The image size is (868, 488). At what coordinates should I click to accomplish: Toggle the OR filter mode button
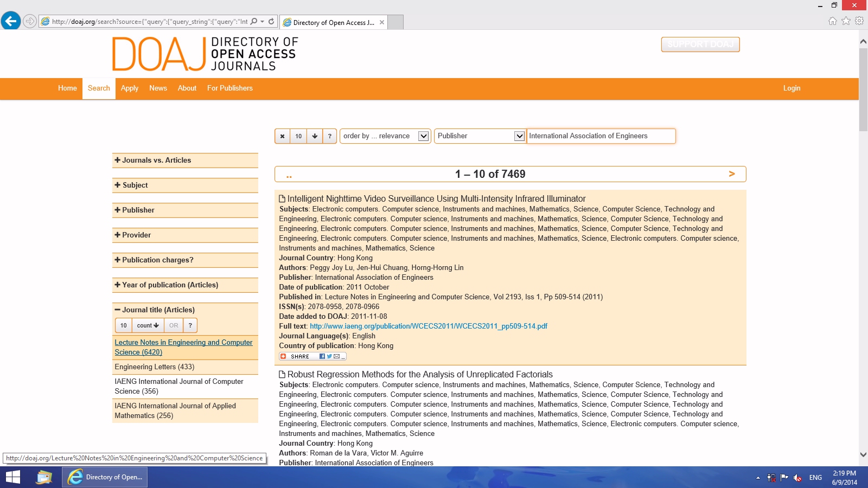pos(174,325)
